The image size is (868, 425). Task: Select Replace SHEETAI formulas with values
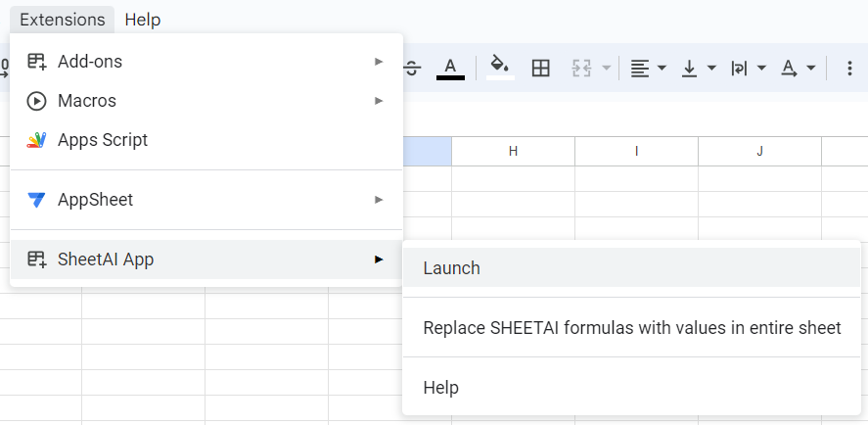pyautogui.click(x=631, y=328)
